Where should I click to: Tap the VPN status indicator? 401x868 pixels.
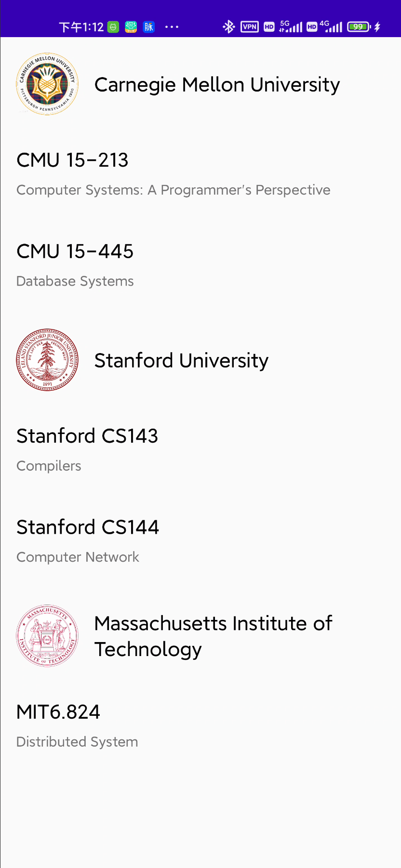pos(250,26)
